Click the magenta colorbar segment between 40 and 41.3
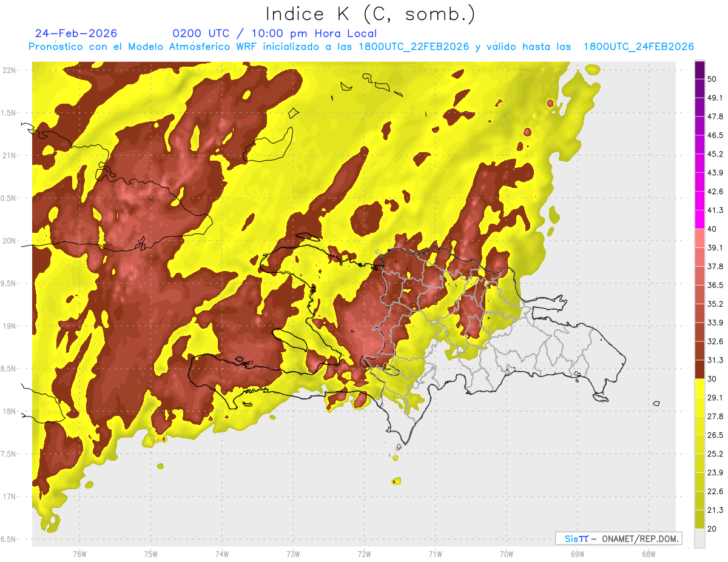The height and width of the screenshot is (562, 728). 699,219
